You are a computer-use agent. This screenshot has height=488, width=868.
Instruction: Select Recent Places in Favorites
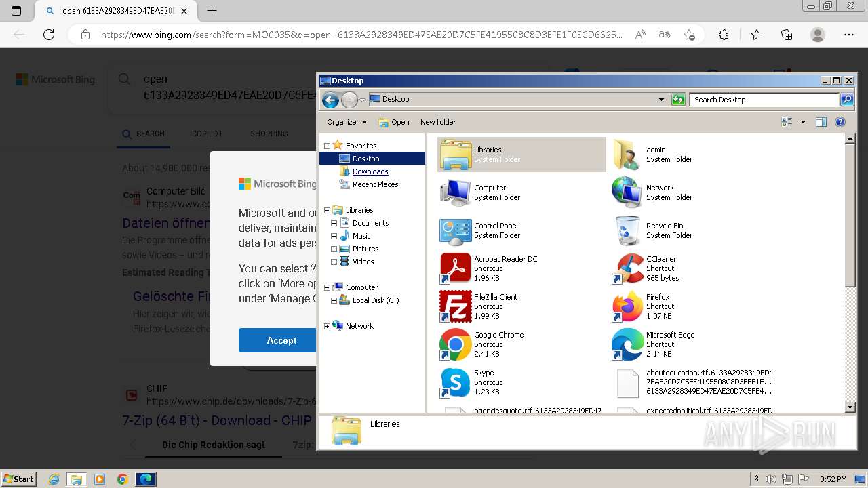(375, 184)
